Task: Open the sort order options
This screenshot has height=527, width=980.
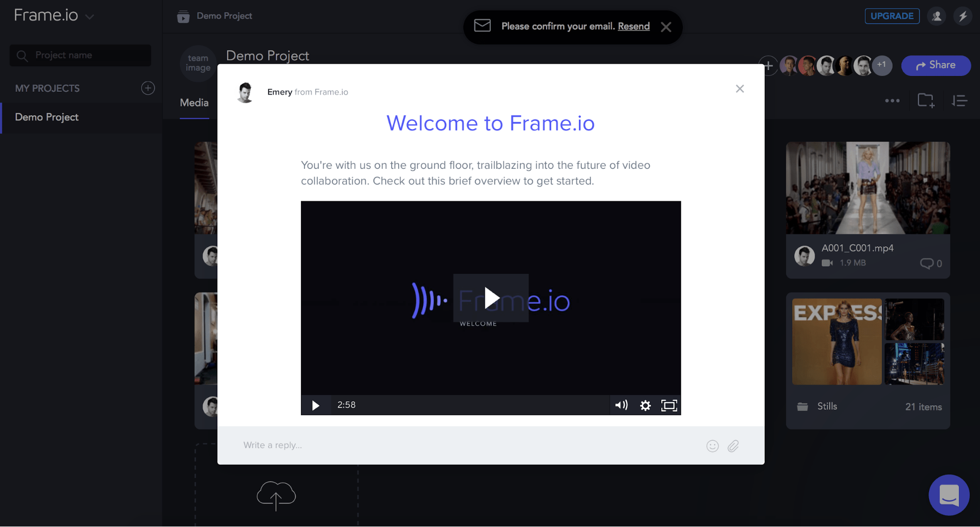Action: (x=959, y=101)
